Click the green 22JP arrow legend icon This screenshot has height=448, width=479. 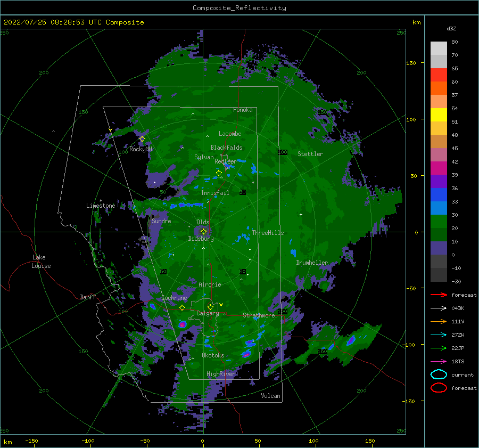[x=439, y=348]
